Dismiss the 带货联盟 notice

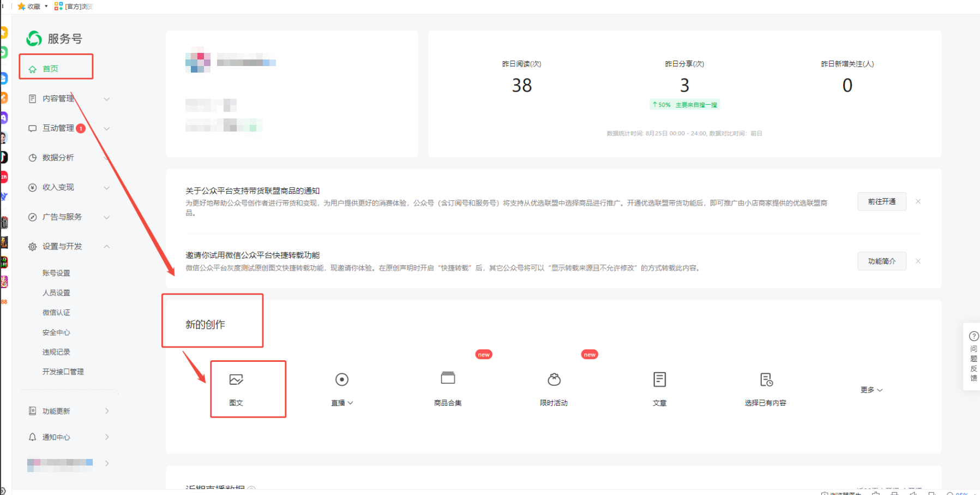pos(918,201)
